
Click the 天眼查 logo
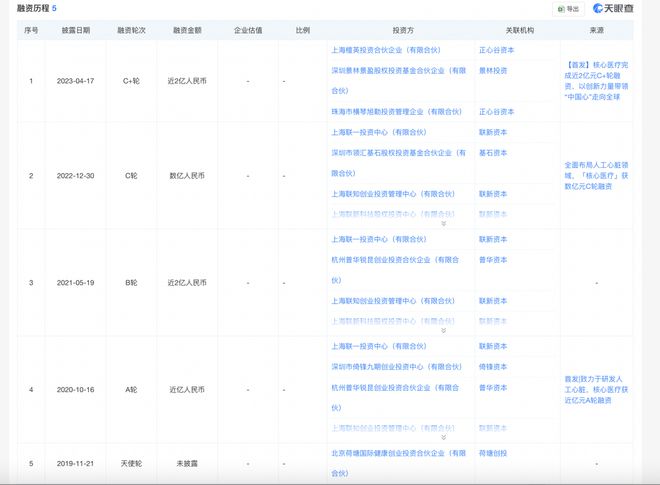(613, 8)
